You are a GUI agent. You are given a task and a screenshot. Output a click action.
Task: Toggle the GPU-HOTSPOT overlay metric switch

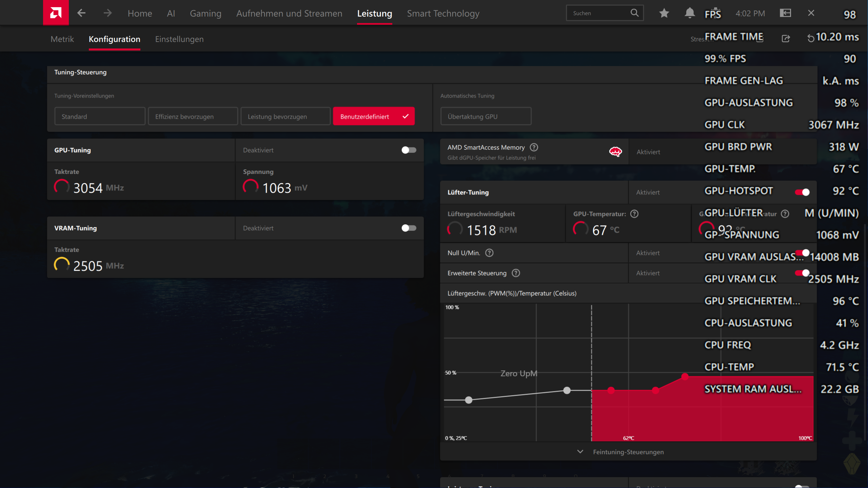click(802, 192)
